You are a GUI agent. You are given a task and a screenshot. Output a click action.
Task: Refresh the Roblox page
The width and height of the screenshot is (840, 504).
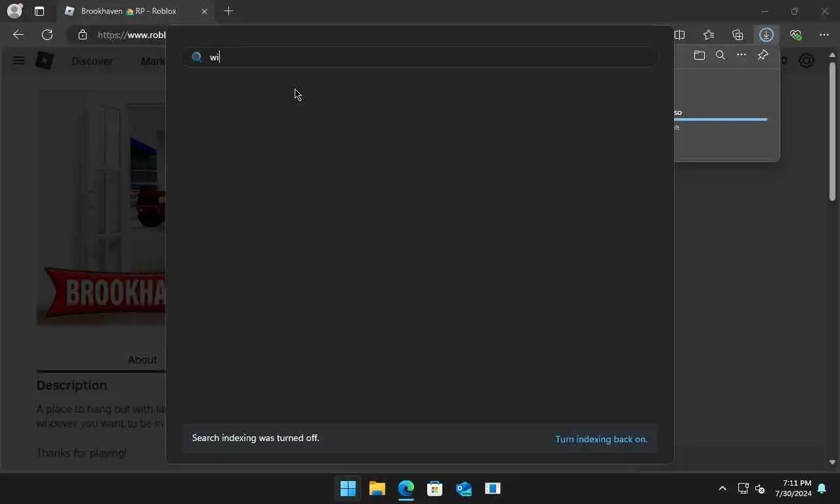pos(47,35)
